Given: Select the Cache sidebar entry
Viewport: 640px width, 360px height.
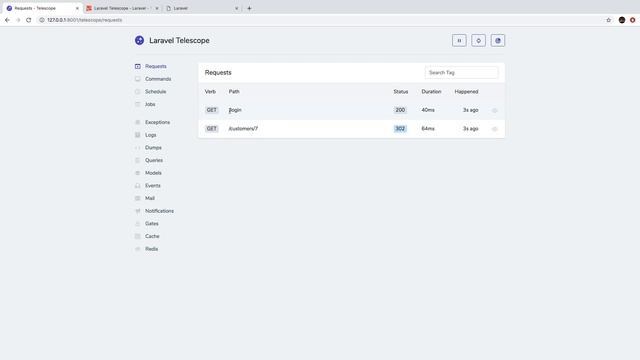Looking at the screenshot, I should coord(152,236).
